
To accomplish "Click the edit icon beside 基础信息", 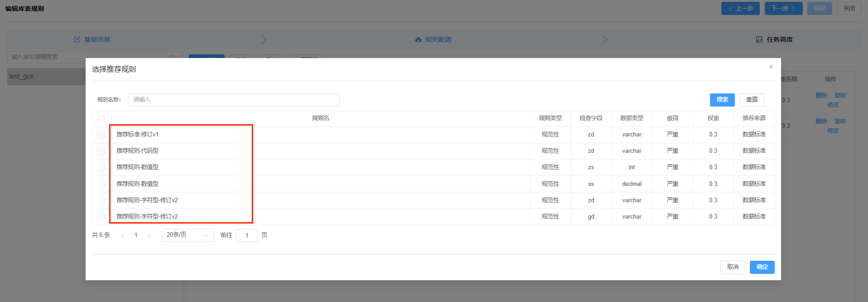I will 77,40.
